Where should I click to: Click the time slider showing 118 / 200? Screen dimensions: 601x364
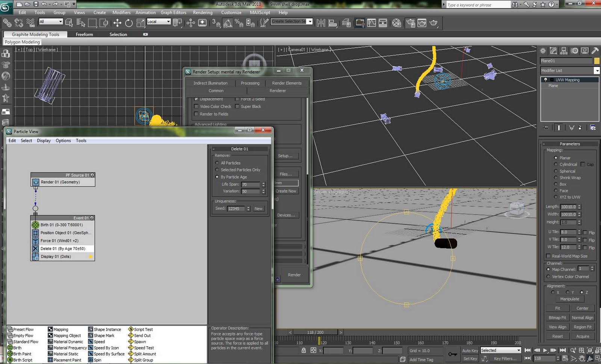(315, 332)
